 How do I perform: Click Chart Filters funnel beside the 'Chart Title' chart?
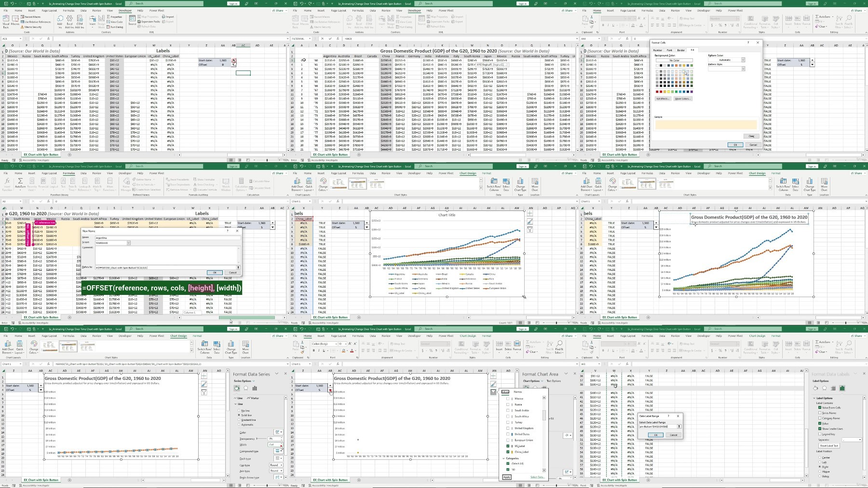530,230
